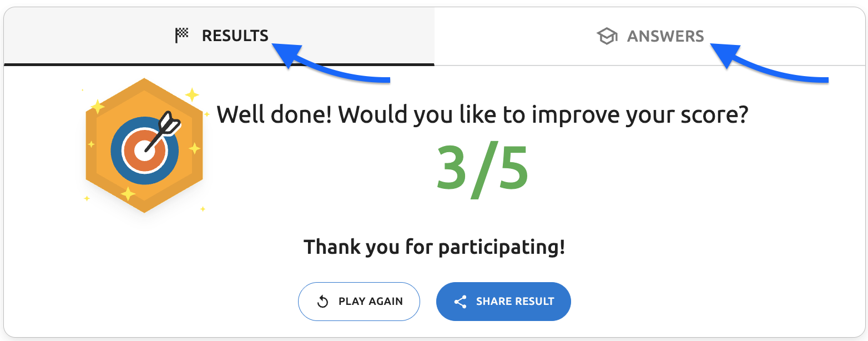Image resolution: width=868 pixels, height=341 pixels.
Task: Click the 'Thank you for participating!' text
Action: pyautogui.click(x=434, y=247)
